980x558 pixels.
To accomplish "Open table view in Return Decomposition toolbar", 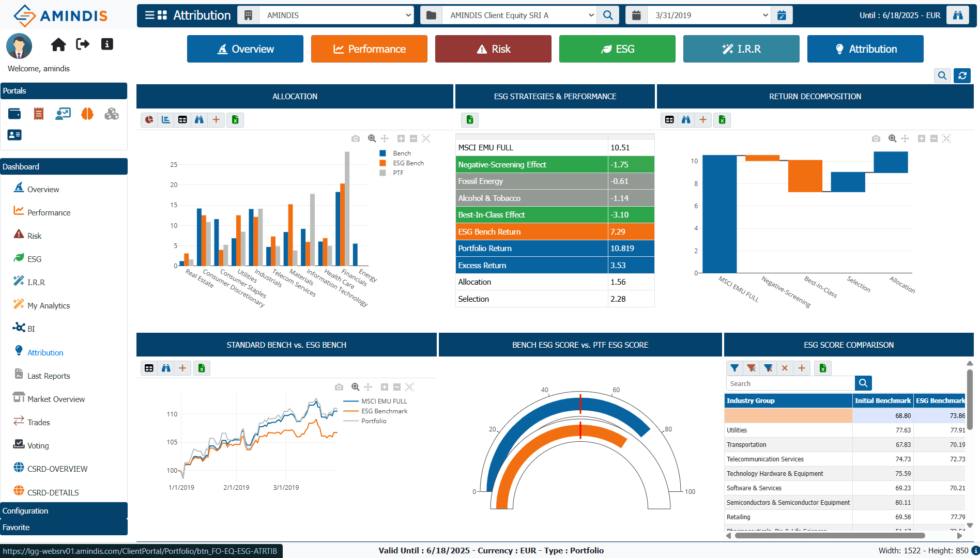I will tap(669, 120).
